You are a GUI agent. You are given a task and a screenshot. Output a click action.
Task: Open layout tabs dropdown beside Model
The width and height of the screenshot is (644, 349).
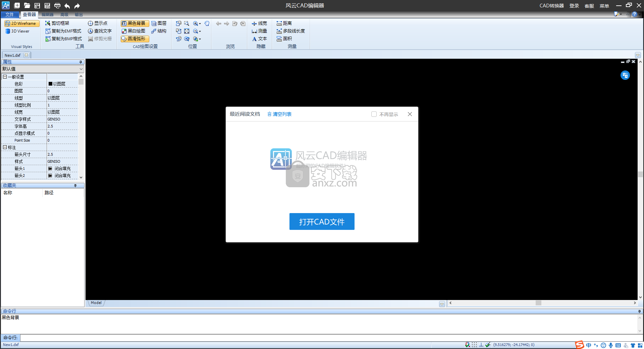point(442,304)
